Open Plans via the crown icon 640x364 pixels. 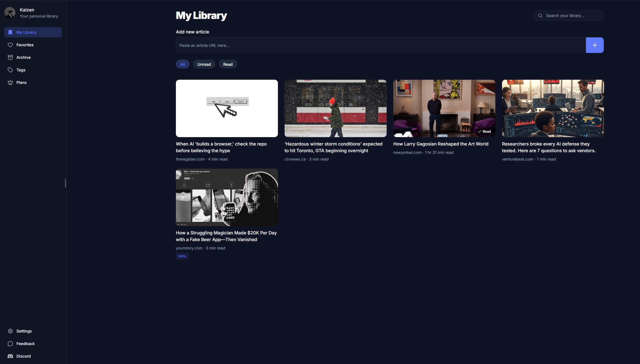point(10,82)
